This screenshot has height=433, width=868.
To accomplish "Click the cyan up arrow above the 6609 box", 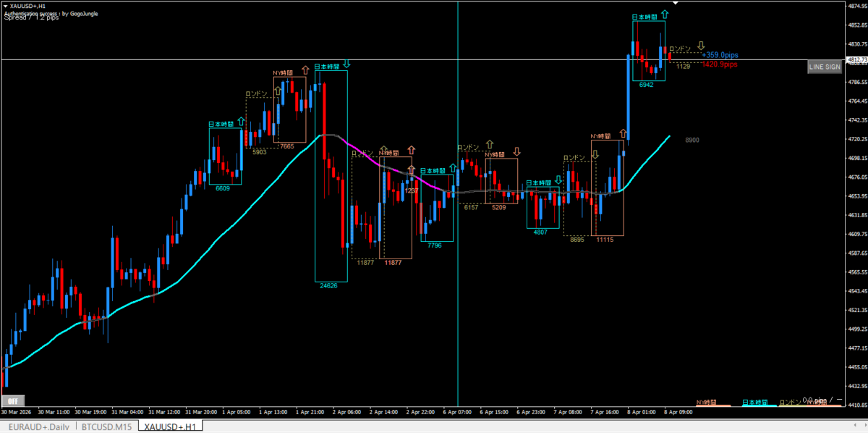I will pos(240,122).
